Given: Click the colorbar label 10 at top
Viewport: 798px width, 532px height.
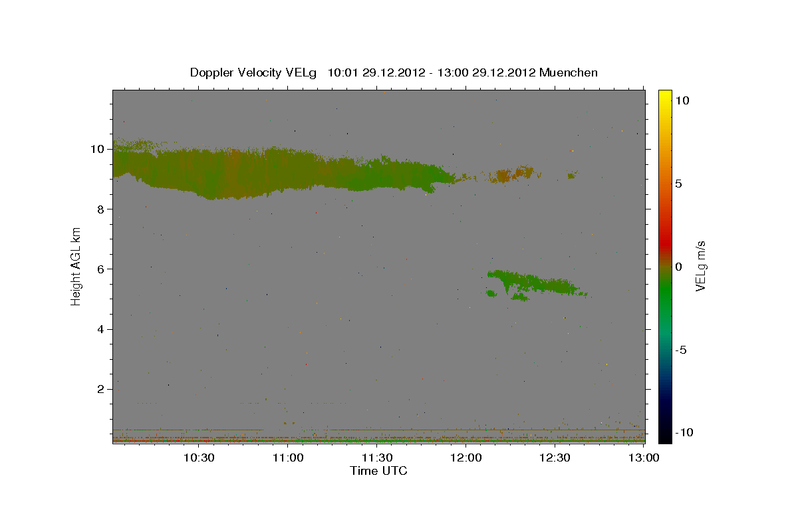Looking at the screenshot, I should [682, 100].
